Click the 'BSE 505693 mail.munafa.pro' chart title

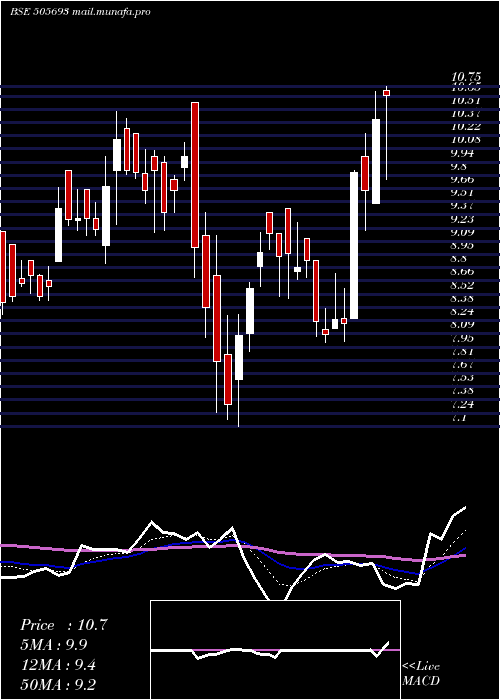click(80, 12)
